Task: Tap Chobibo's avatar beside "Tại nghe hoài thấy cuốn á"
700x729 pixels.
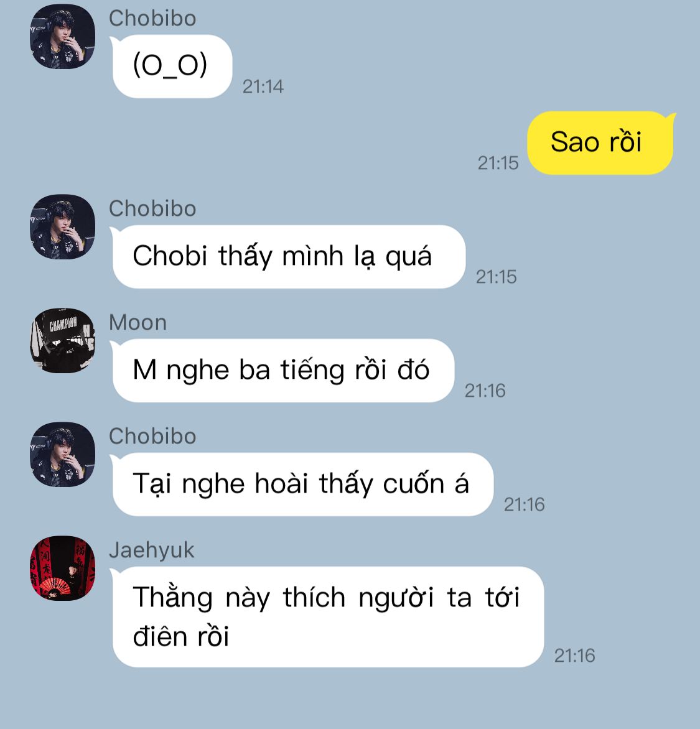Action: [62, 454]
